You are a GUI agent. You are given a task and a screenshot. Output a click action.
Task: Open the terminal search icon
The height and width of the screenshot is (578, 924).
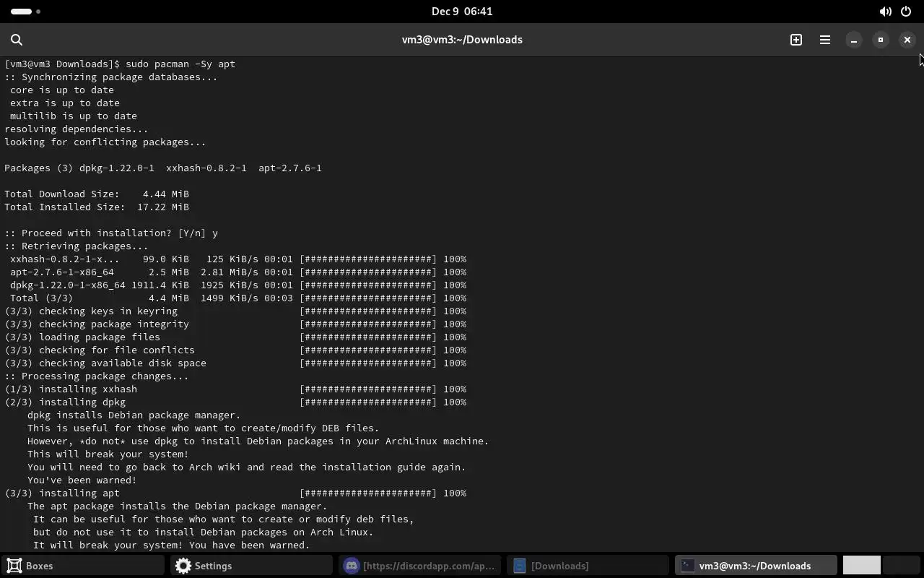point(17,40)
